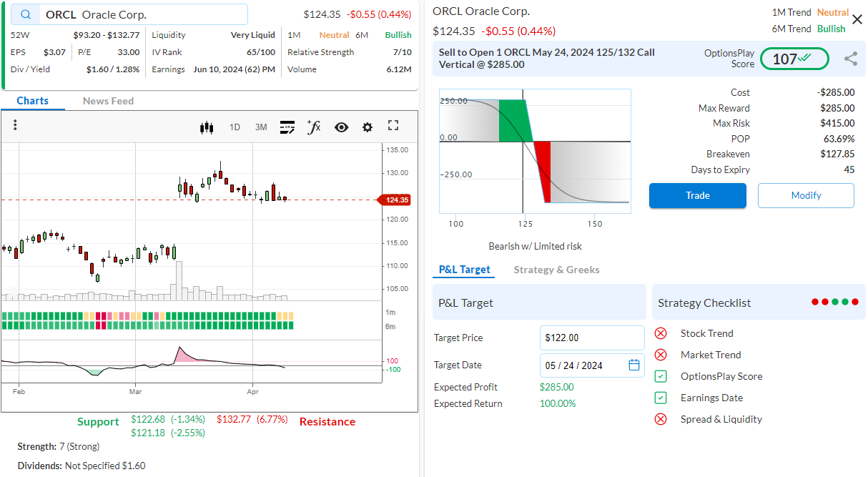Click the OptionsPlay Score 107 badge
Screen dimensions: 868x477
click(794, 59)
